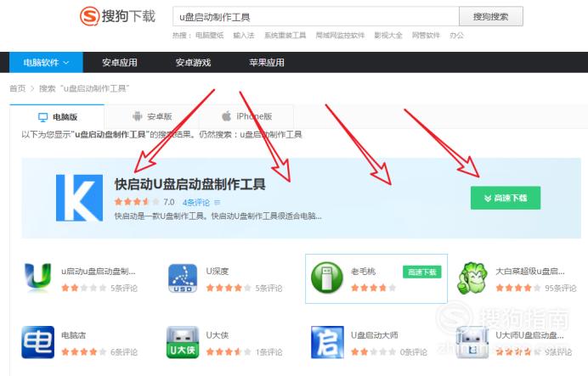Open the U深度 USB app icon
Image resolution: width=588 pixels, height=376 pixels.
point(183,278)
